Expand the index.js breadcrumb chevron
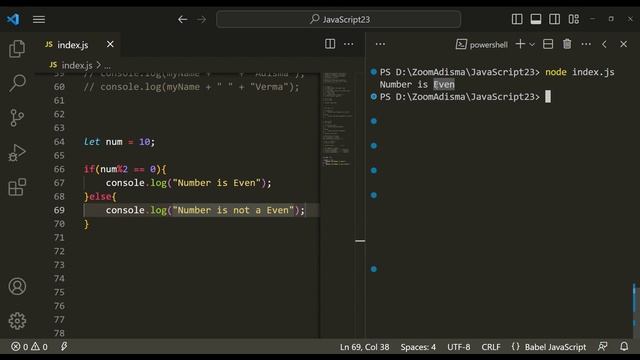The image size is (640, 360). click(x=98, y=65)
